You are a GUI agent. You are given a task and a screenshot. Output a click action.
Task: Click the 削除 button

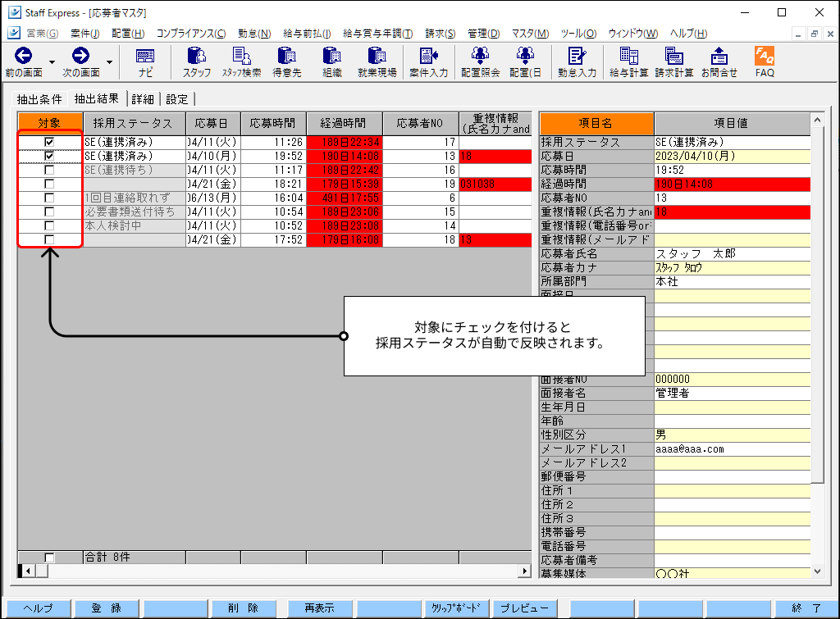(244, 608)
